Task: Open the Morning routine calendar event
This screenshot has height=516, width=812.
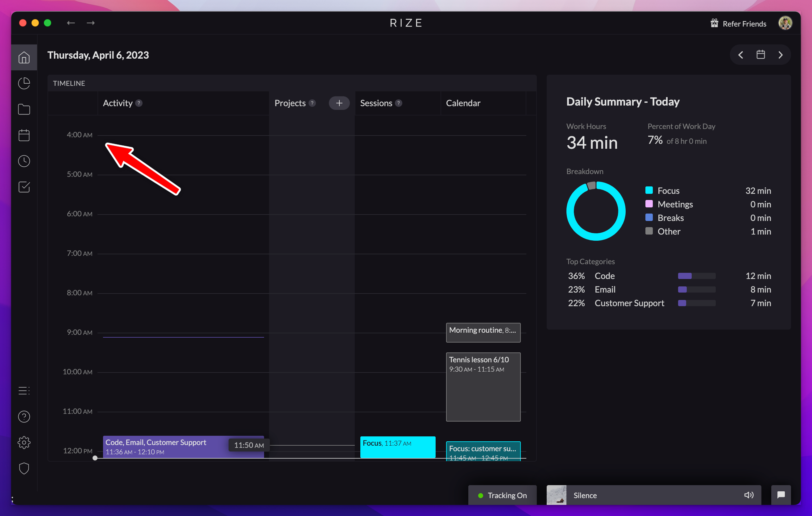Action: click(x=483, y=333)
